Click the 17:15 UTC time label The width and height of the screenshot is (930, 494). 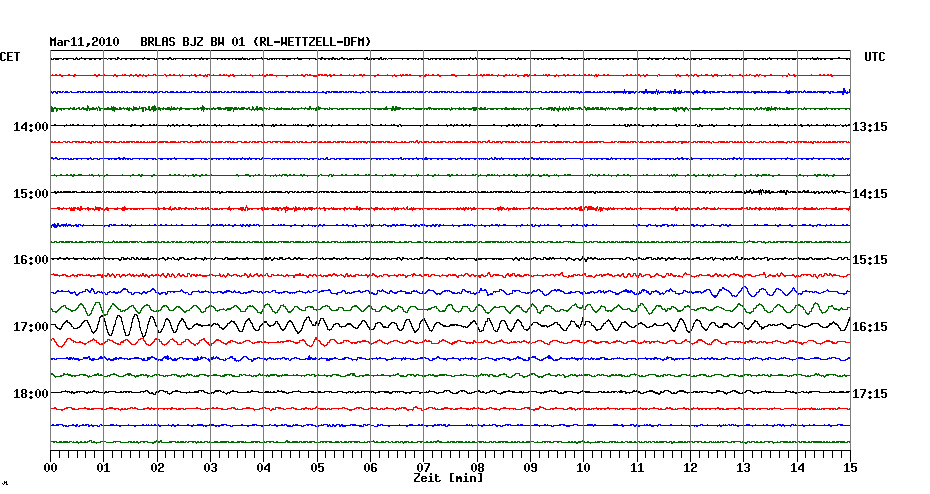pyautogui.click(x=869, y=394)
